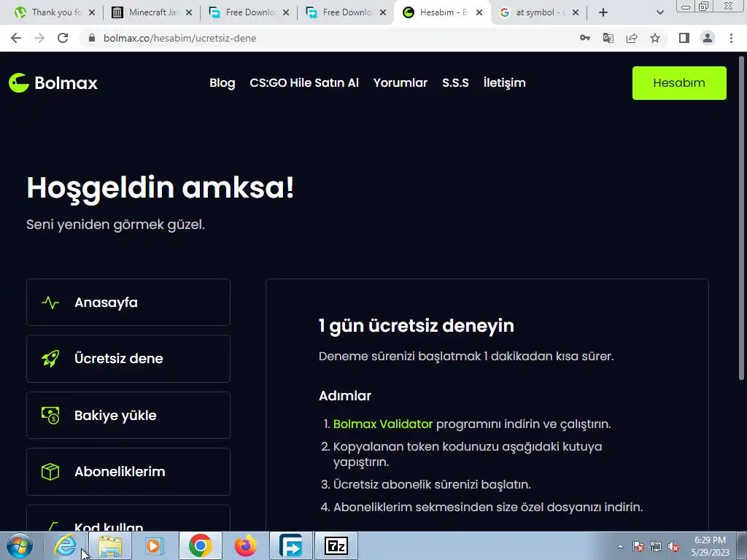Close the Hesabım tab
This screenshot has width=747, height=560.
click(479, 12)
